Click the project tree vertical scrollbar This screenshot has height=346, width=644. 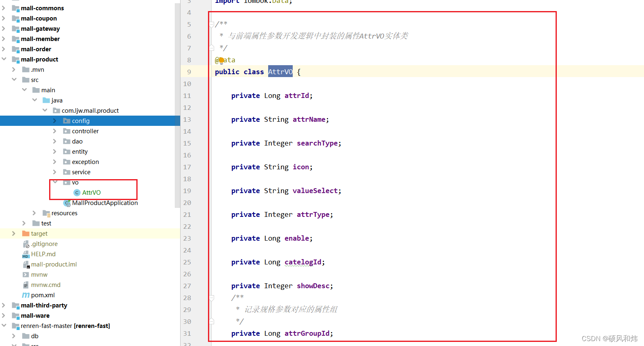(177, 106)
